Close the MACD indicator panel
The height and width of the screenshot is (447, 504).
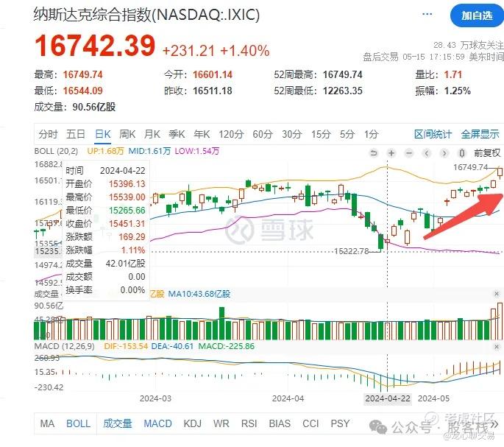[497, 347]
